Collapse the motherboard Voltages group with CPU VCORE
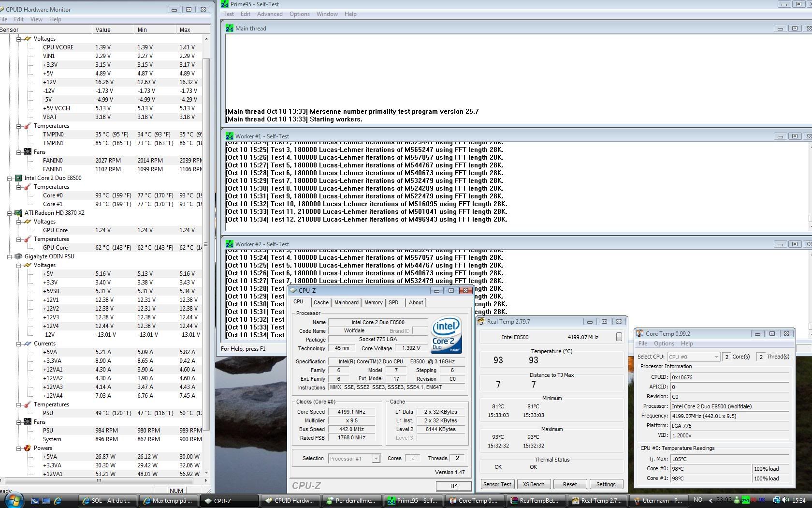The width and height of the screenshot is (812, 508). pos(18,39)
